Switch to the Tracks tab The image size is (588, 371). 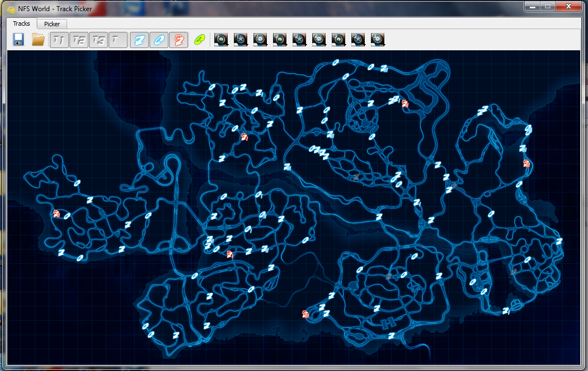coord(21,23)
